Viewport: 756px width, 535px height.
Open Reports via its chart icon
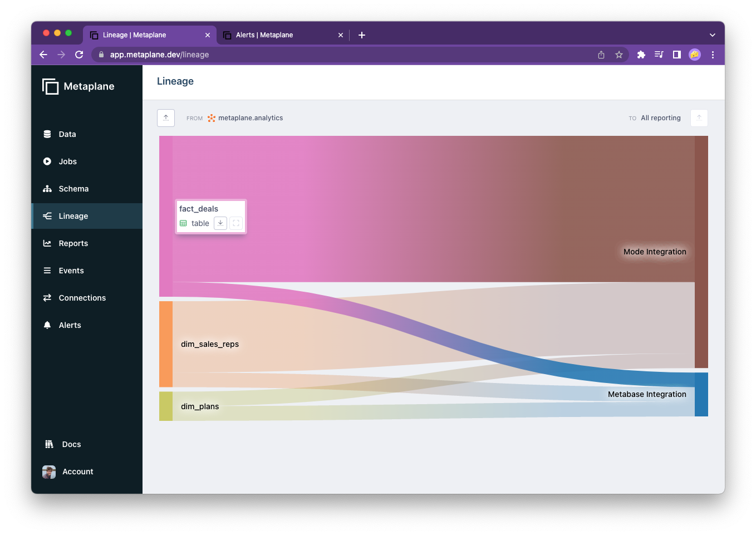[47, 243]
